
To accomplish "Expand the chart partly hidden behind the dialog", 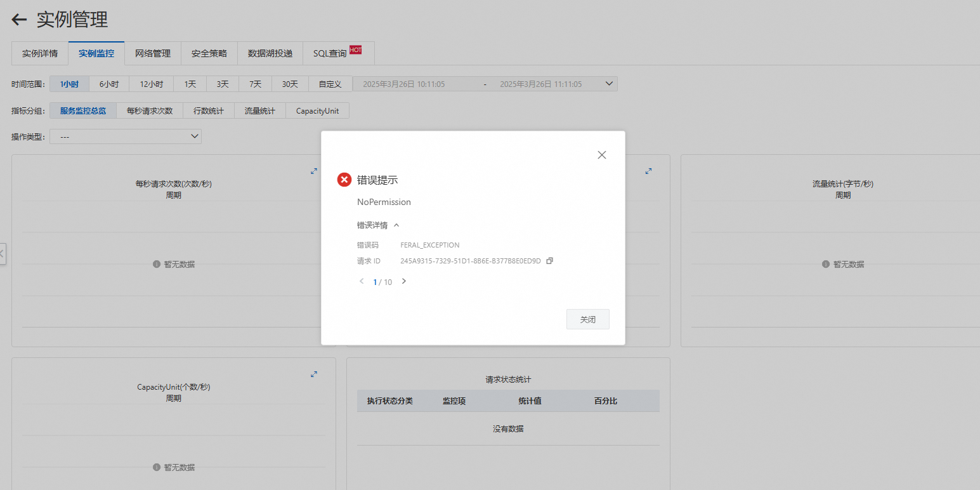I will click(649, 171).
